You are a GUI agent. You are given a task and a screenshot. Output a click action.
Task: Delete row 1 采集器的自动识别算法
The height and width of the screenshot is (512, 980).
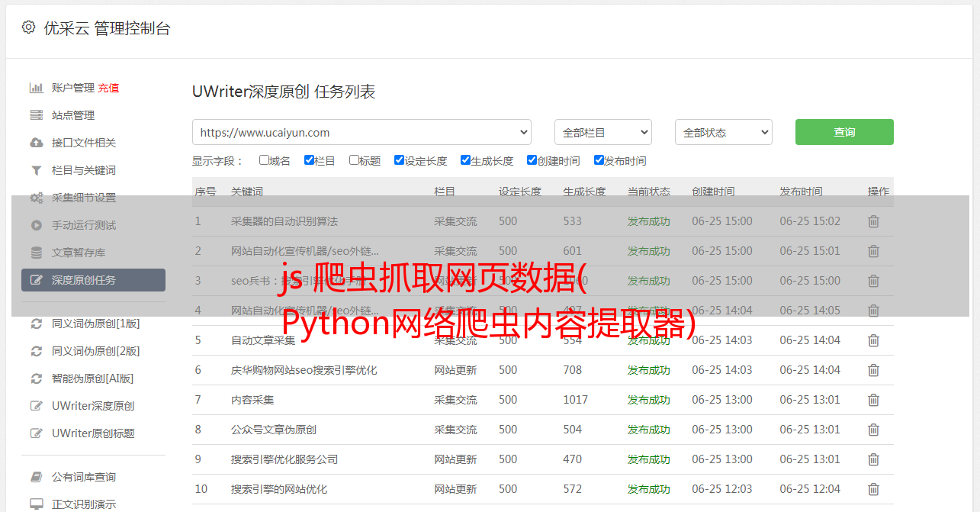(873, 221)
